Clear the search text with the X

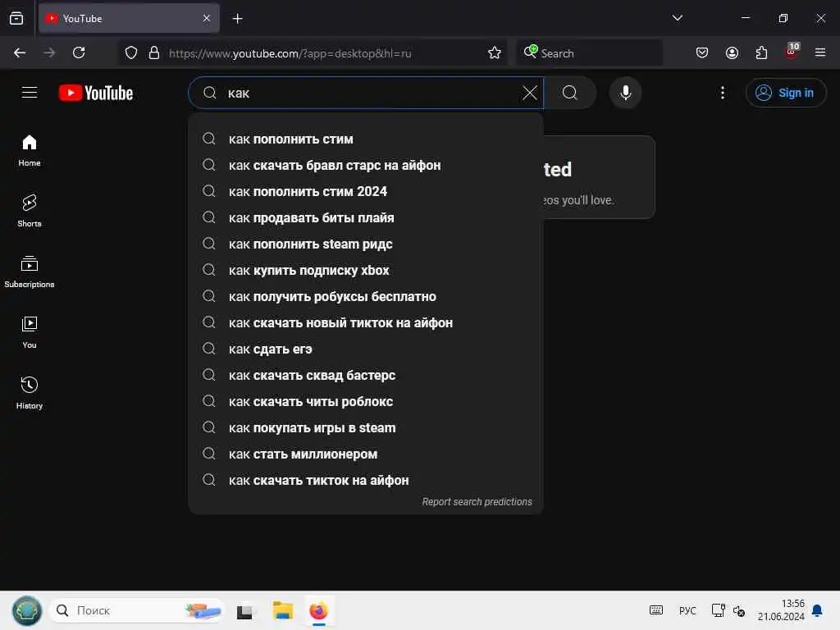tap(529, 93)
